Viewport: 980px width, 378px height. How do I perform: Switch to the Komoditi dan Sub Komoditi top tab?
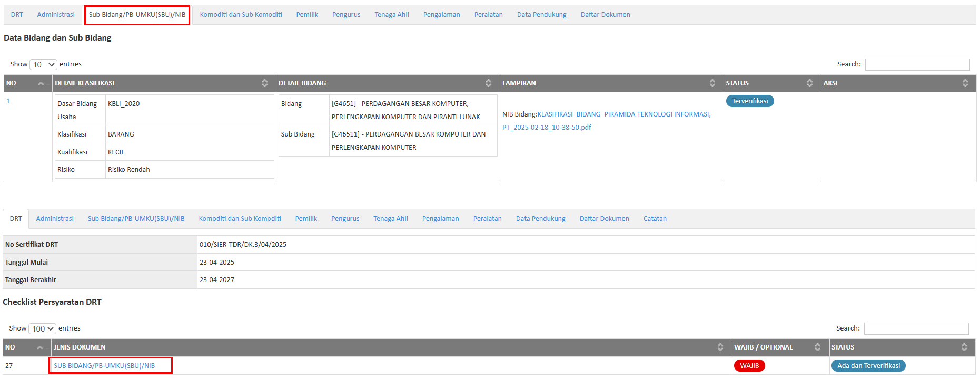241,15
